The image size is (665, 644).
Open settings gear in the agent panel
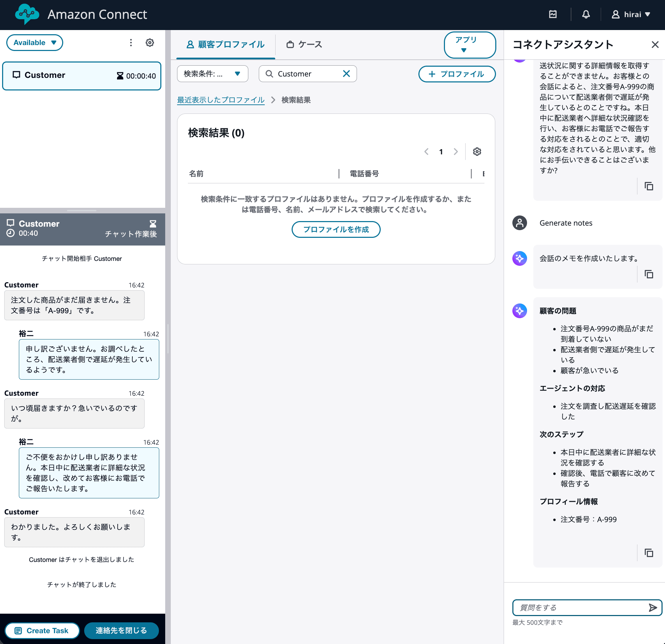[150, 42]
